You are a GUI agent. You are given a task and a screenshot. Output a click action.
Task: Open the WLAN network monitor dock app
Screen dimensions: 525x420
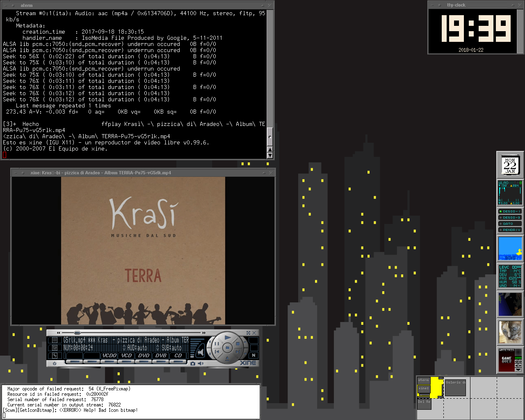click(510, 193)
